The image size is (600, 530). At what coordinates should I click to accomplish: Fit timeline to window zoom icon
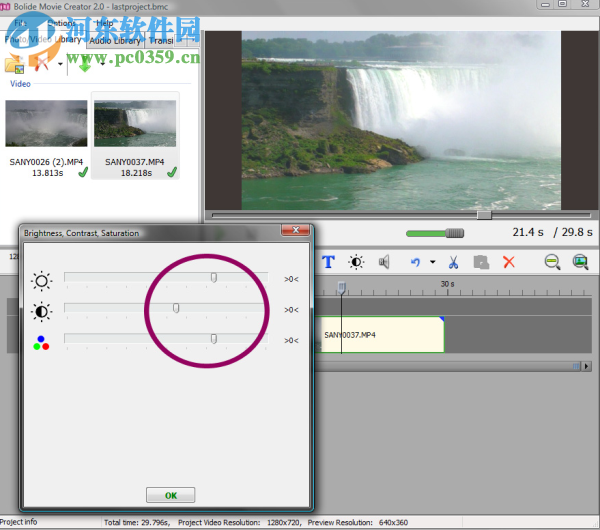pyautogui.click(x=580, y=262)
